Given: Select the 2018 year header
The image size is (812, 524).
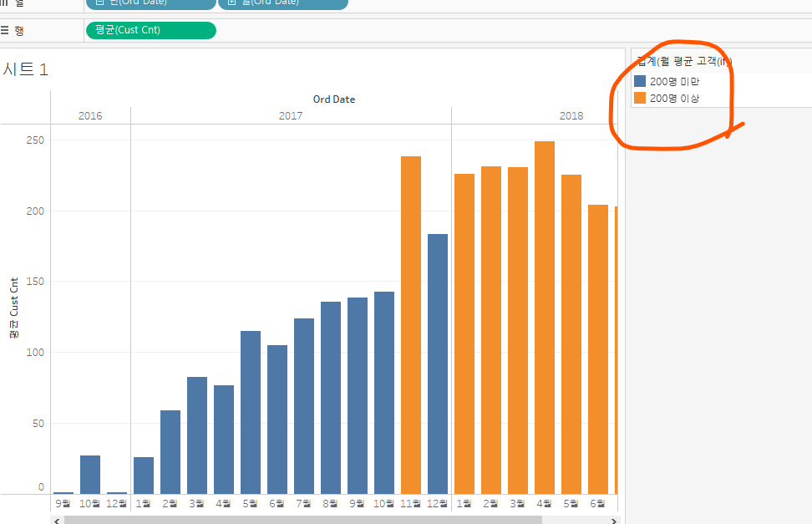Looking at the screenshot, I should click(571, 115).
